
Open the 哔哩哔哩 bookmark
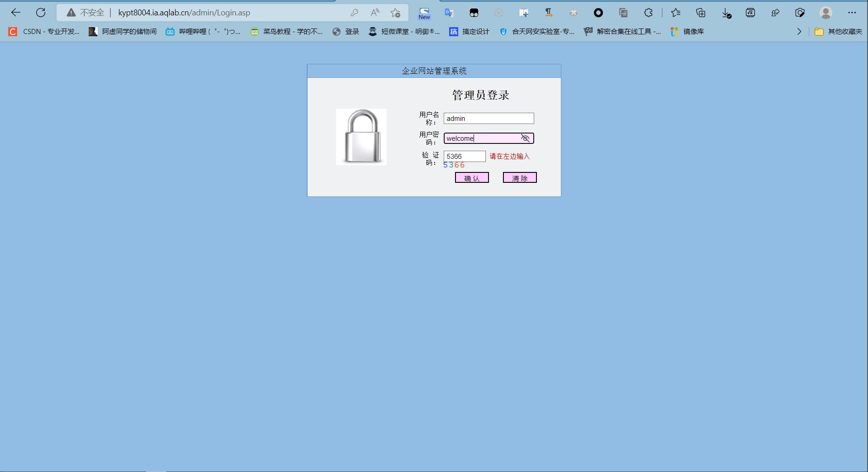click(203, 31)
